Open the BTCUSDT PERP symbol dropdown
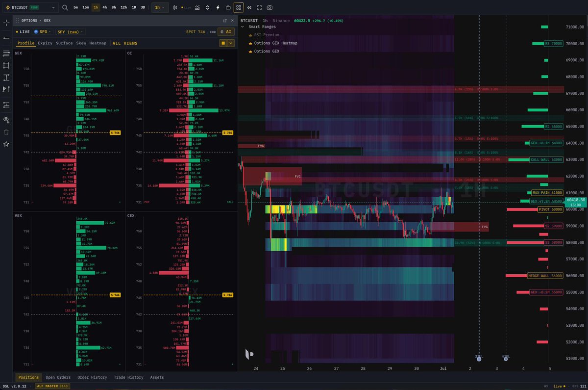The image size is (588, 390). pos(30,7)
